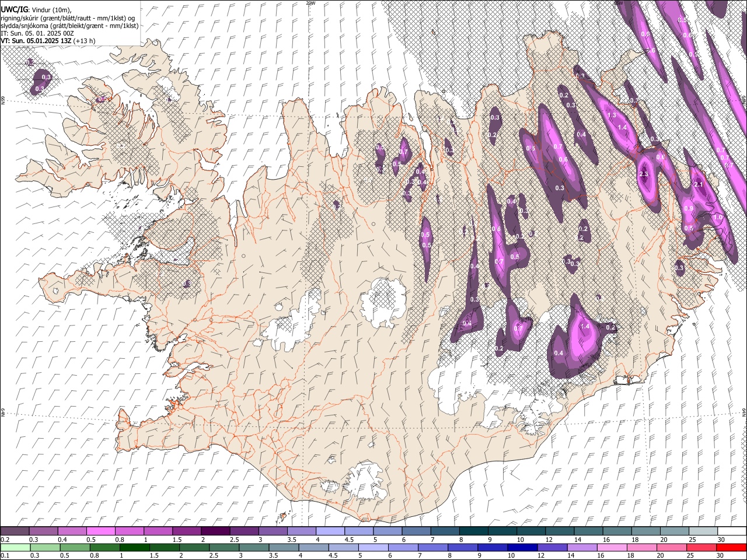Click the darkest purple snow swatch between 2 and 2.5

pos(215,531)
